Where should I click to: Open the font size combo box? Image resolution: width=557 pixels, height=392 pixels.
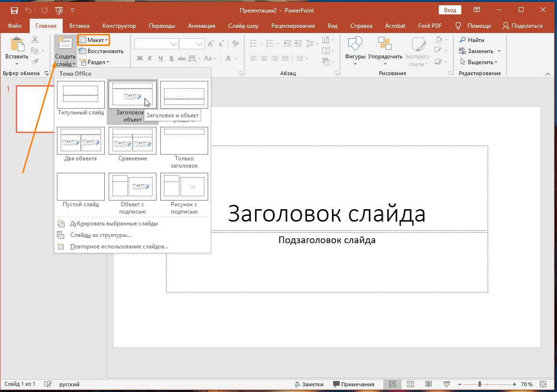point(192,44)
